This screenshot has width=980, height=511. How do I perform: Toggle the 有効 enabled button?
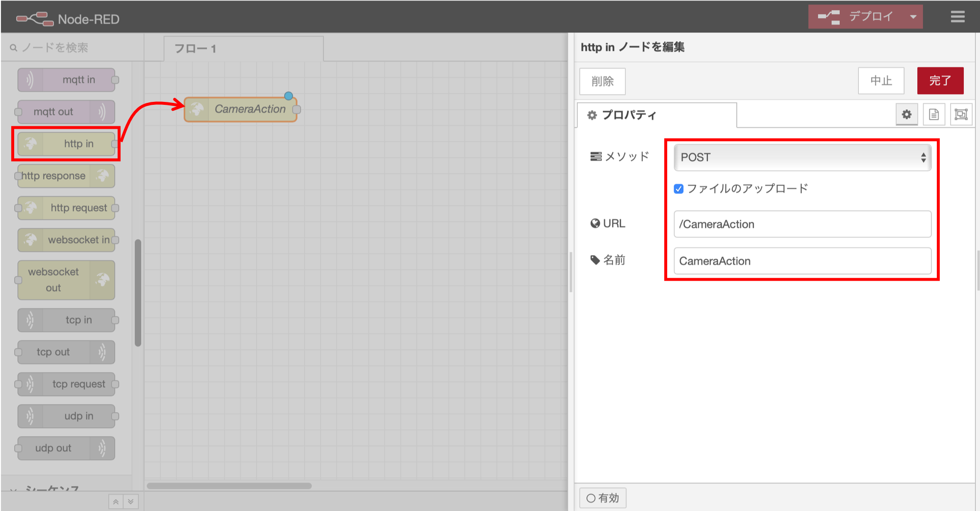603,498
